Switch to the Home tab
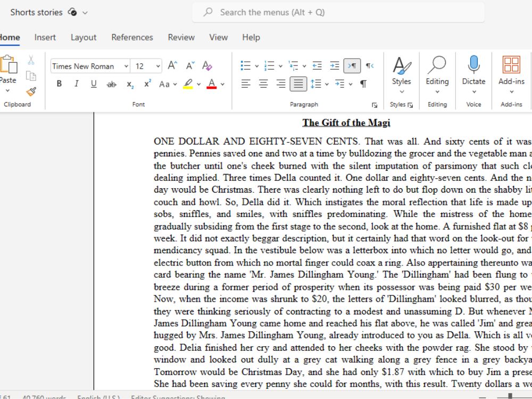The height and width of the screenshot is (399, 532). [x=9, y=37]
